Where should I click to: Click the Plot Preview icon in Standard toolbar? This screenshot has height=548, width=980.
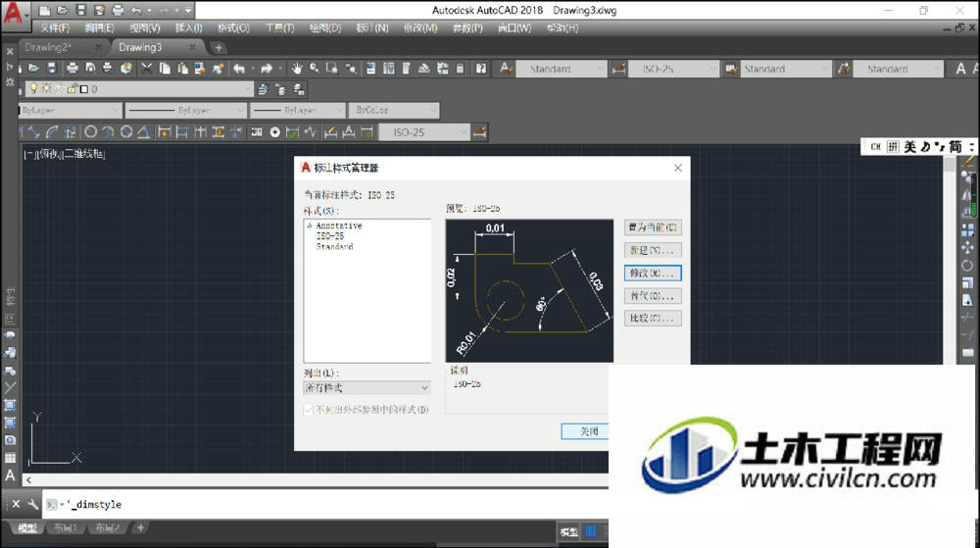pyautogui.click(x=90, y=68)
